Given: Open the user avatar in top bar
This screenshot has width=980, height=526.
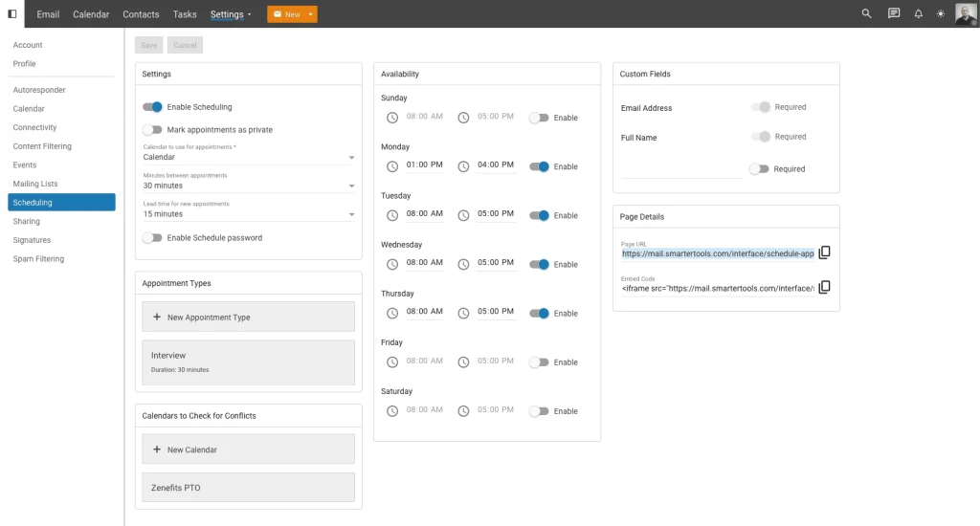Looking at the screenshot, I should 966,13.
